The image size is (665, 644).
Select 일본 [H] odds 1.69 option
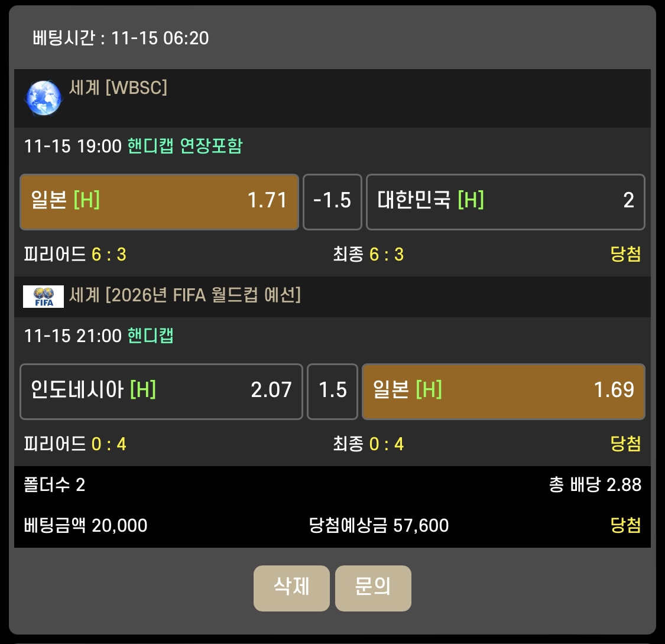click(x=503, y=391)
